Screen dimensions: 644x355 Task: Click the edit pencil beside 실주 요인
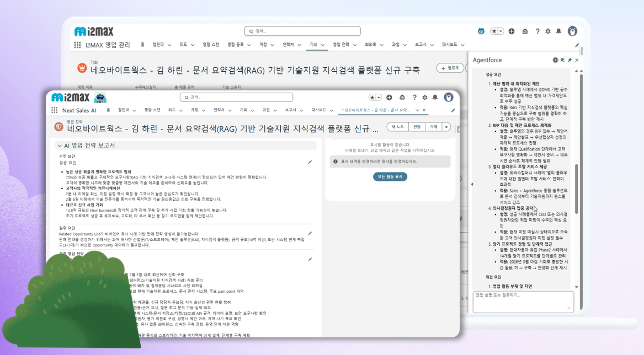pos(310,234)
